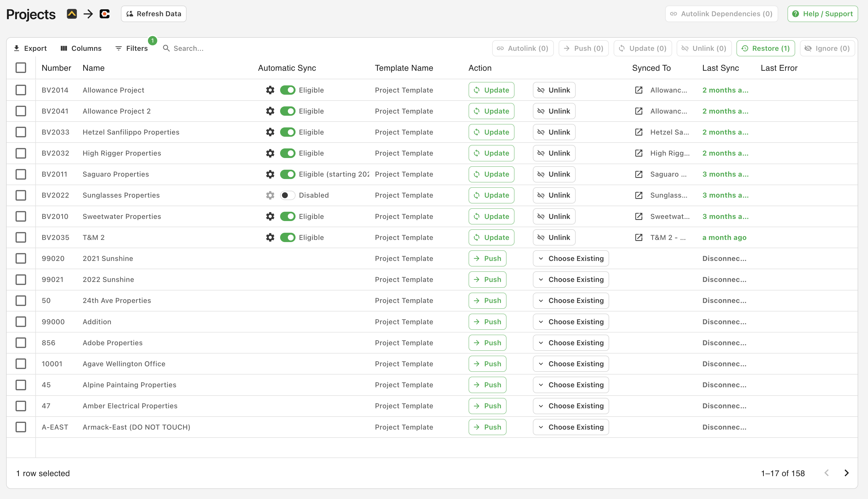Open sync settings gear for Saguaro Properties
868x499 pixels.
pos(270,174)
